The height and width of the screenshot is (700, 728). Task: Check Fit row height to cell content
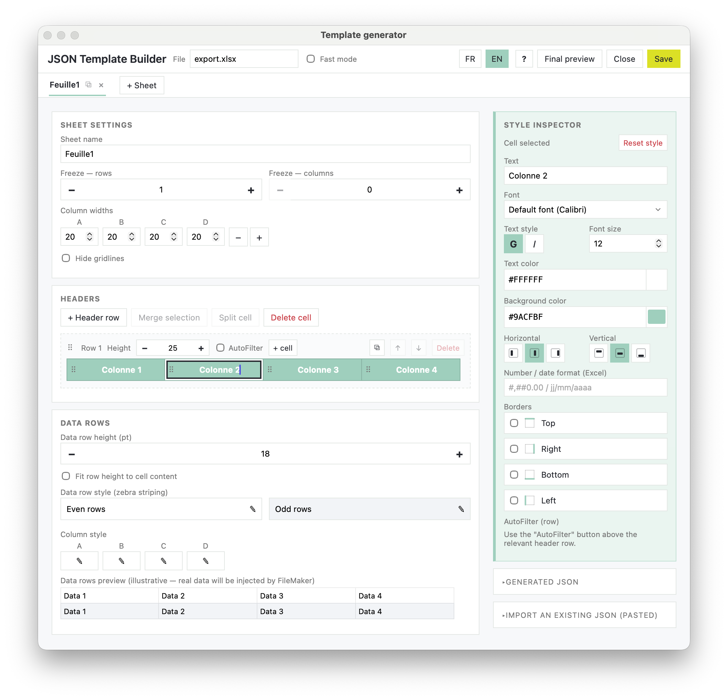click(x=66, y=476)
